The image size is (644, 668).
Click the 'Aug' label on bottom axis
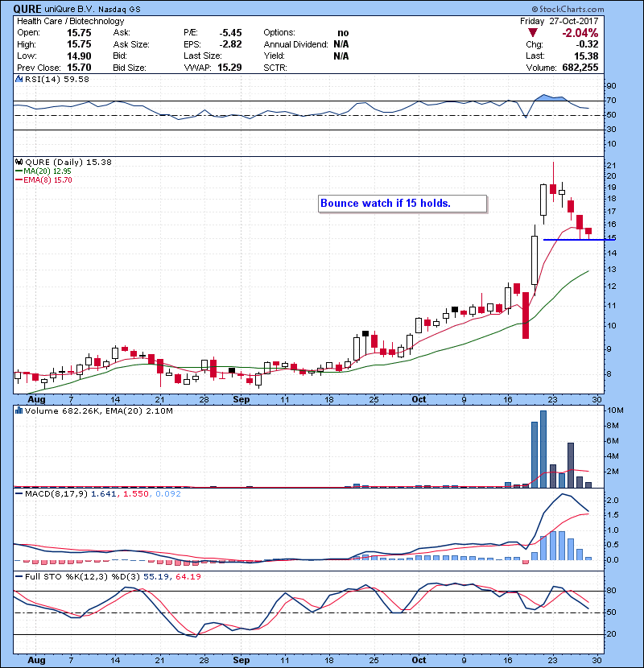(36, 660)
